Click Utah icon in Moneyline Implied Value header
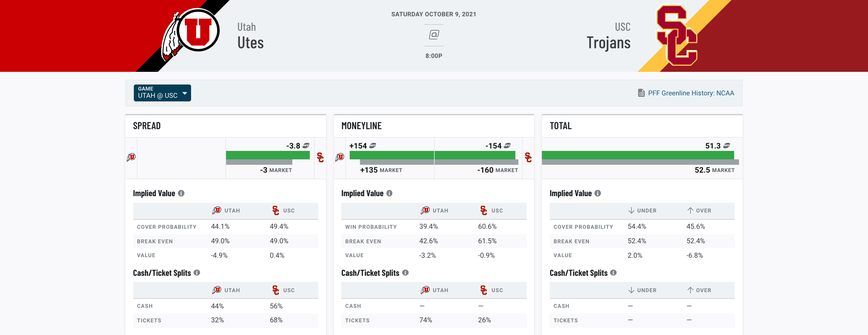This screenshot has width=868, height=335. pos(425,211)
